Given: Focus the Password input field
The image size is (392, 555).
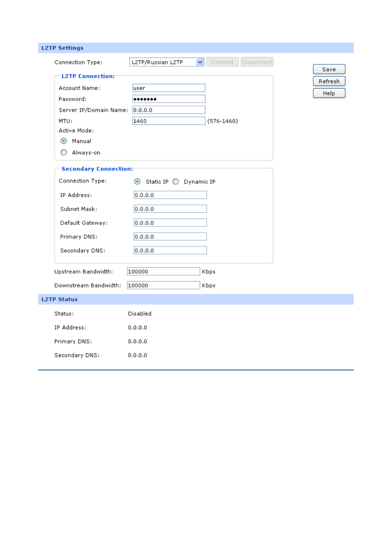Looking at the screenshot, I should [x=168, y=99].
